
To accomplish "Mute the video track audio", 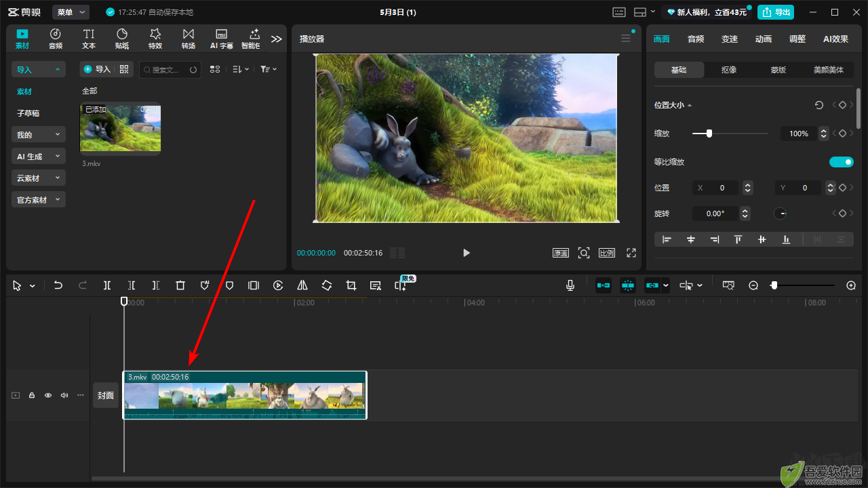I will click(64, 395).
